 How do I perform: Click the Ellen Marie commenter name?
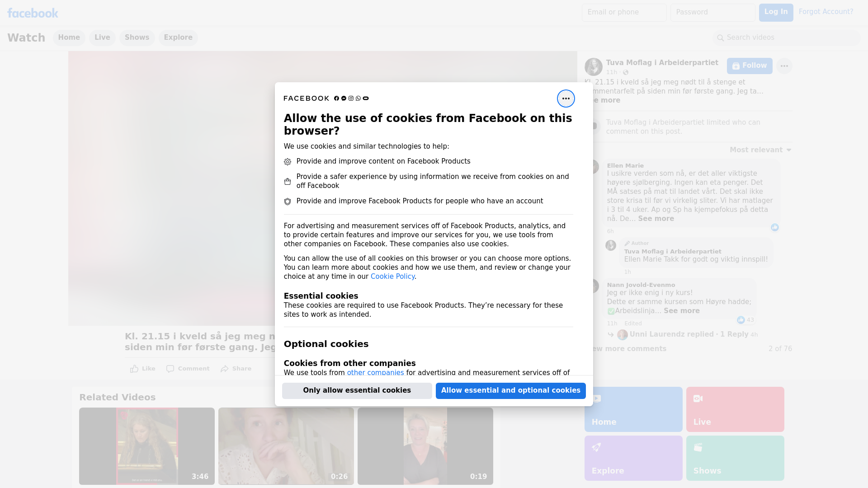pyautogui.click(x=625, y=166)
